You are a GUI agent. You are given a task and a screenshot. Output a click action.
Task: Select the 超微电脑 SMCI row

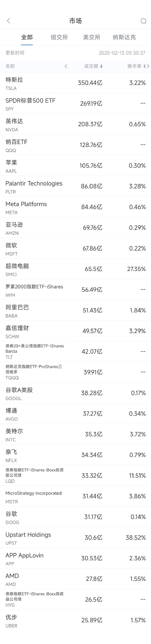click(x=75, y=269)
